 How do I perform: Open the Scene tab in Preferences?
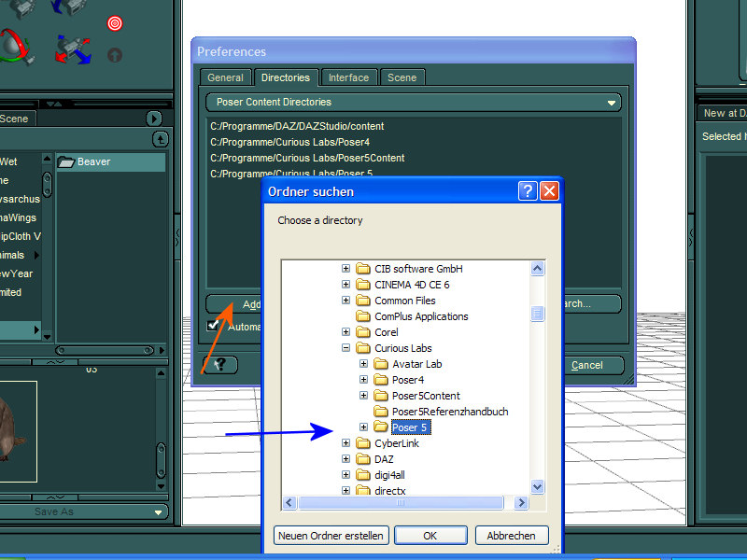[402, 77]
